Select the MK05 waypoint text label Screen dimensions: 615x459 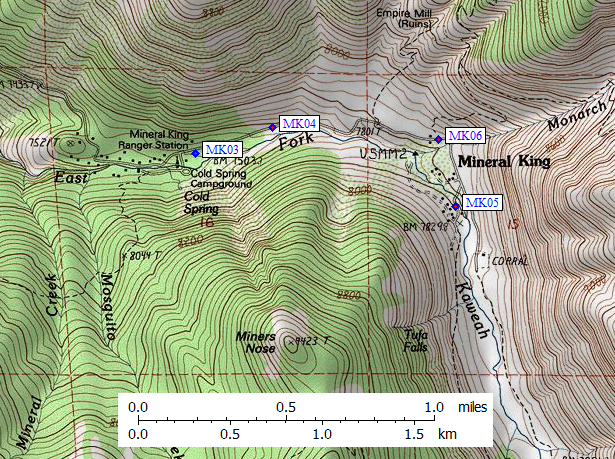tap(482, 203)
